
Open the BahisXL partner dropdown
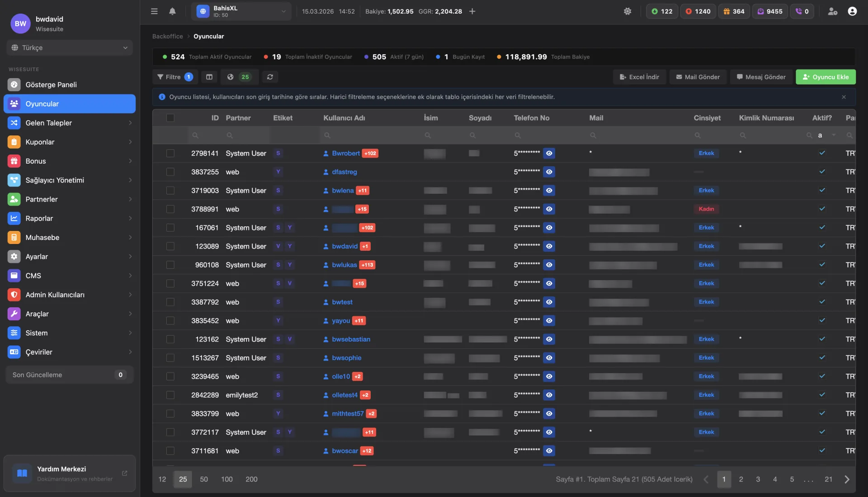[x=241, y=11]
